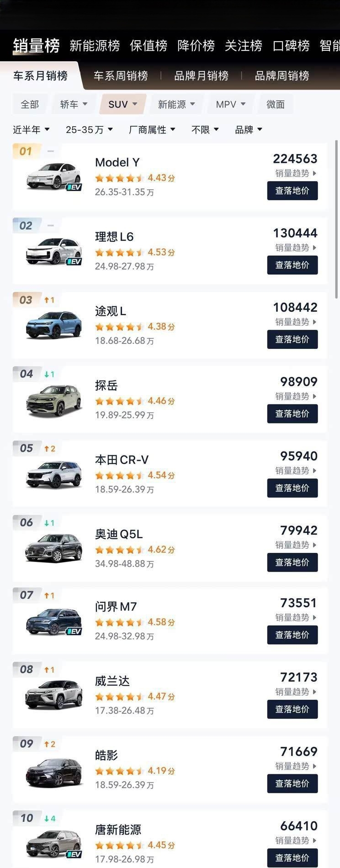Click the EV badge on 问界M7 image
This screenshot has width=340, height=868.
pyautogui.click(x=74, y=631)
